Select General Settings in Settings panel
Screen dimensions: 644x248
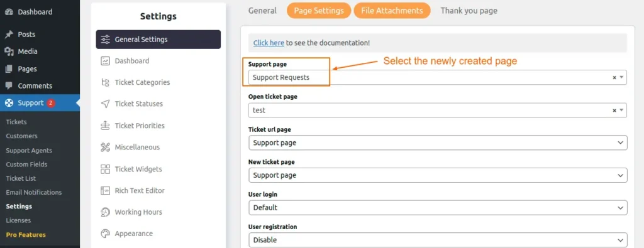point(158,40)
